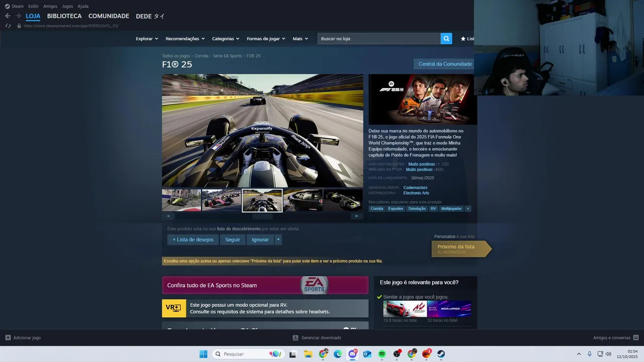Go back with the left arrow button
Image resolution: width=644 pixels, height=362 pixels.
(8, 16)
